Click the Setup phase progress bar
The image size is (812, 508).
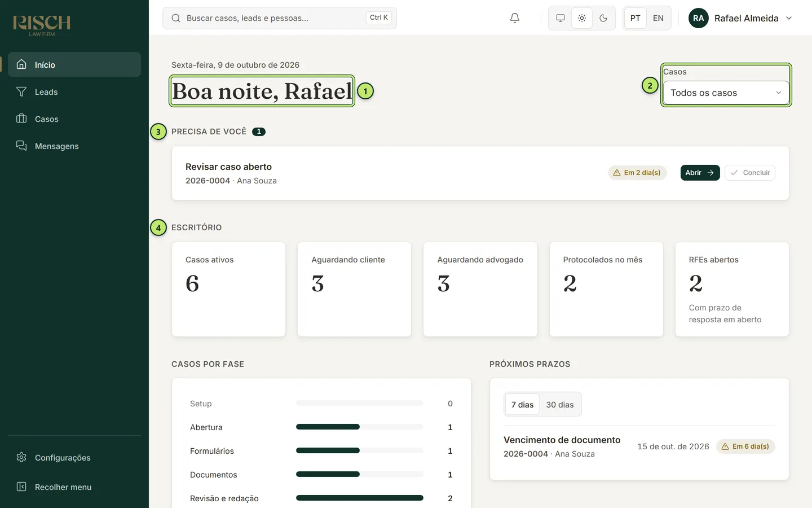tap(360, 403)
